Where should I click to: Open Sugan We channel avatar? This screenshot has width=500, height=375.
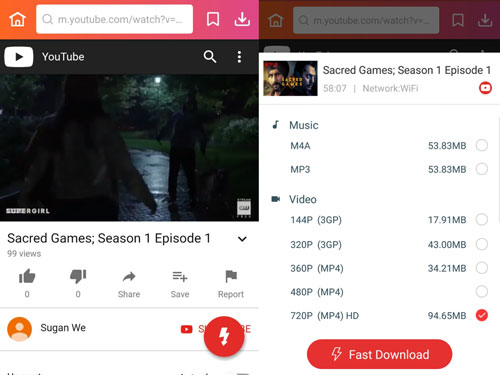point(20,329)
